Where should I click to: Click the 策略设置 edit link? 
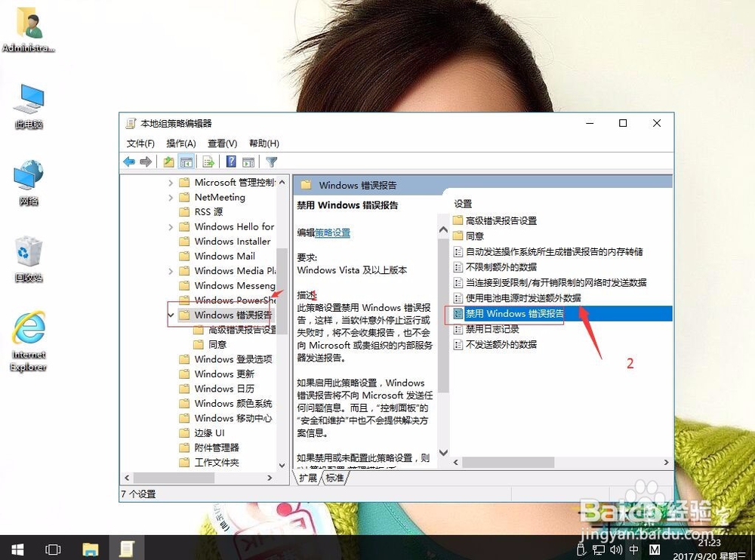coord(332,232)
